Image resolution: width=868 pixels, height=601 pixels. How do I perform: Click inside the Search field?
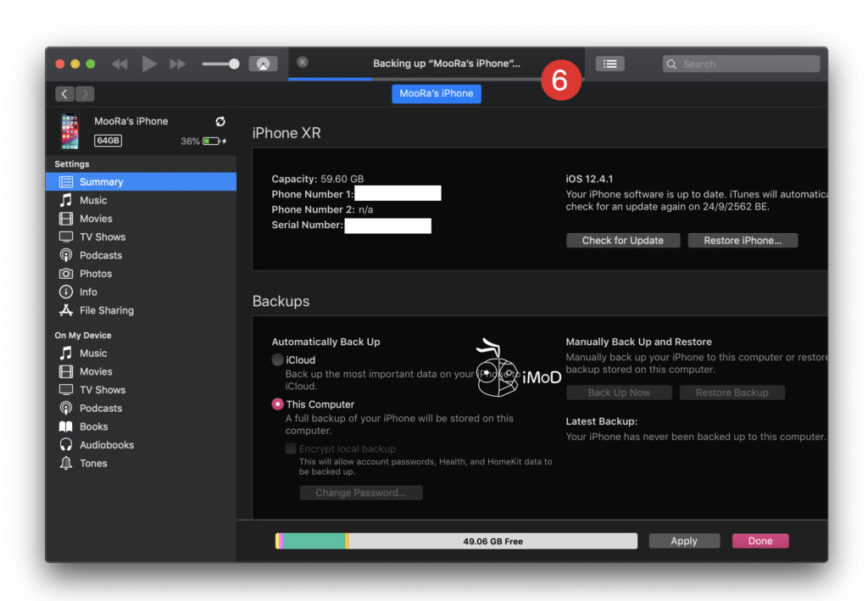pyautogui.click(x=740, y=64)
